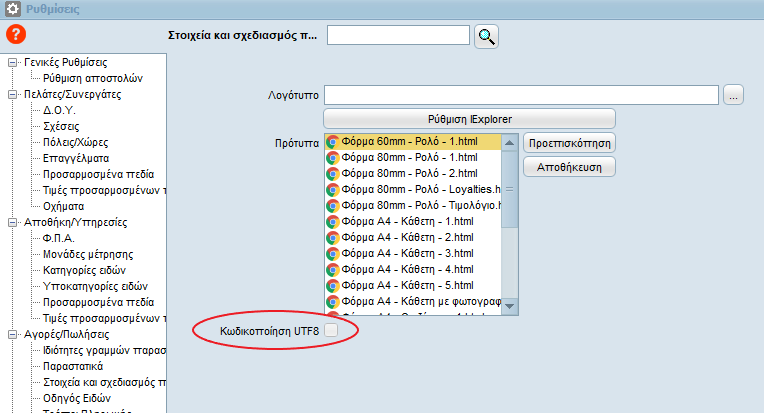The height and width of the screenshot is (413, 764).
Task: Click the templates list scrollbar thumb
Action: [x=509, y=189]
